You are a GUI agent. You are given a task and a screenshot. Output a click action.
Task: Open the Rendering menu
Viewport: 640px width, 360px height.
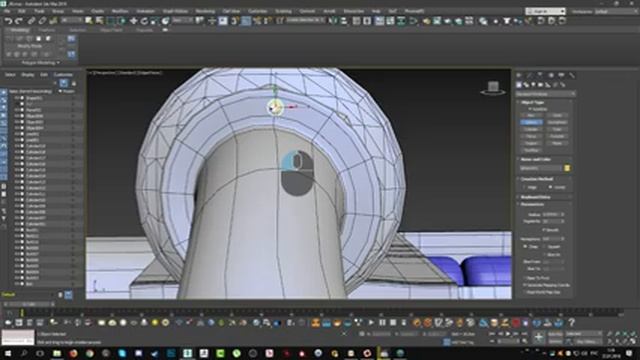click(205, 11)
